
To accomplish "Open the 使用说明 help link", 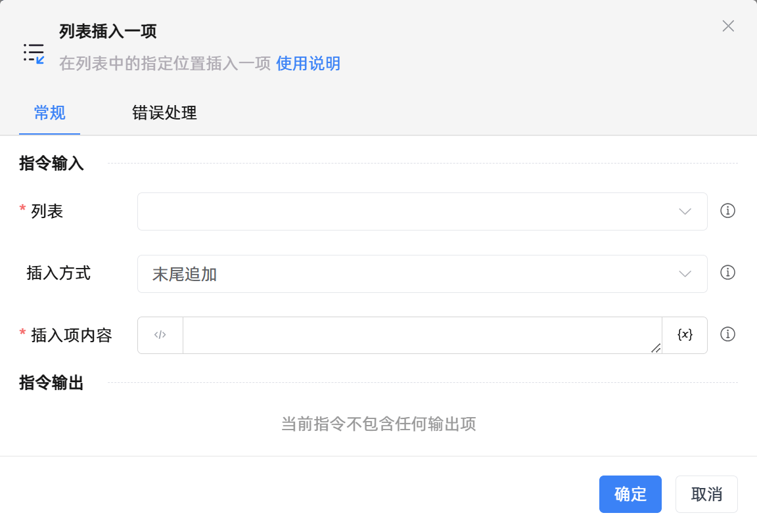I will (308, 64).
